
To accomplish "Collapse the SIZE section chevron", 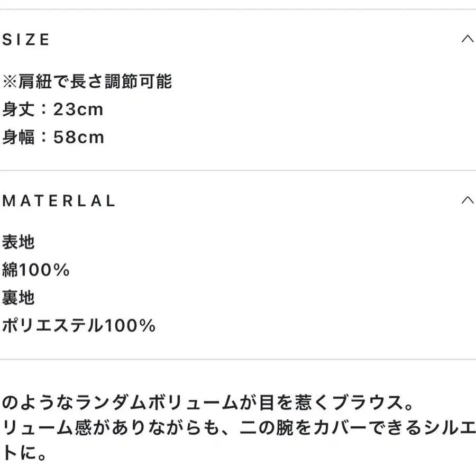I will 468,39.
